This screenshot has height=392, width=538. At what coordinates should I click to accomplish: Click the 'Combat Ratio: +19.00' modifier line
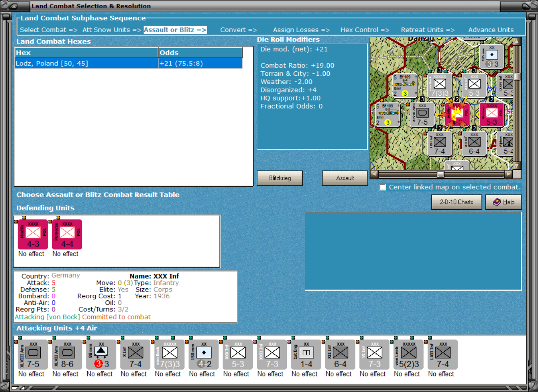pos(297,66)
